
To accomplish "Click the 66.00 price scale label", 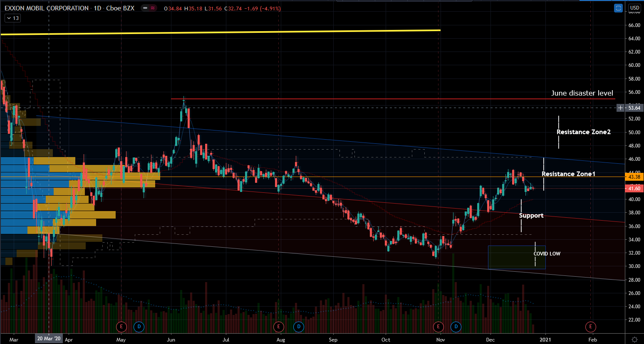I will pos(634,25).
